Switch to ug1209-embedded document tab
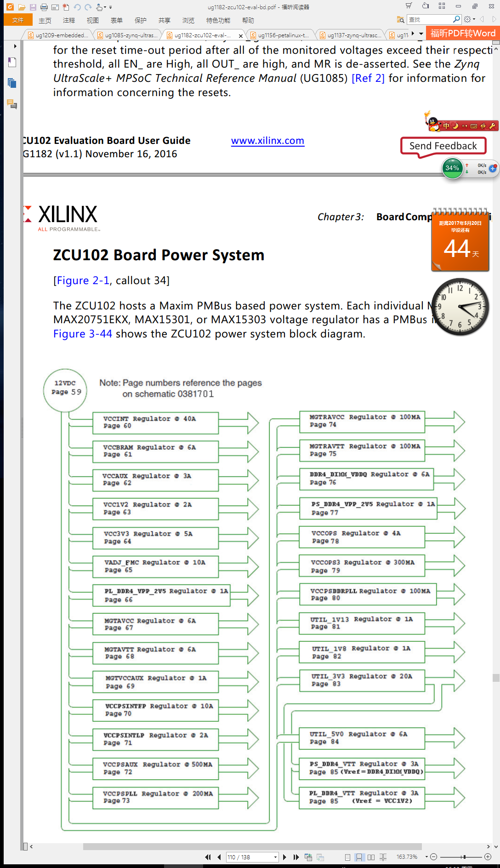The width and height of the screenshot is (500, 868). (x=58, y=35)
